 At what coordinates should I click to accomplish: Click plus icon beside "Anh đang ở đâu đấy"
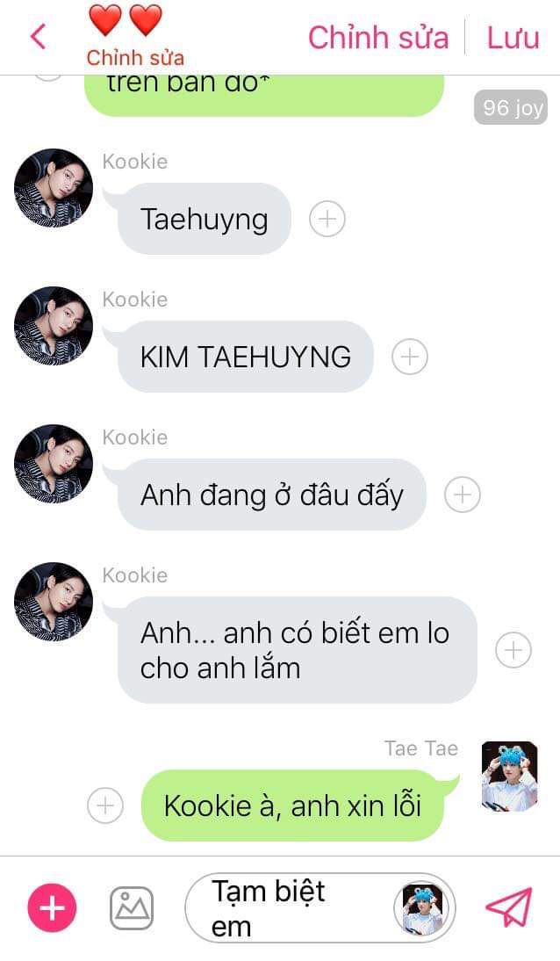(x=462, y=494)
